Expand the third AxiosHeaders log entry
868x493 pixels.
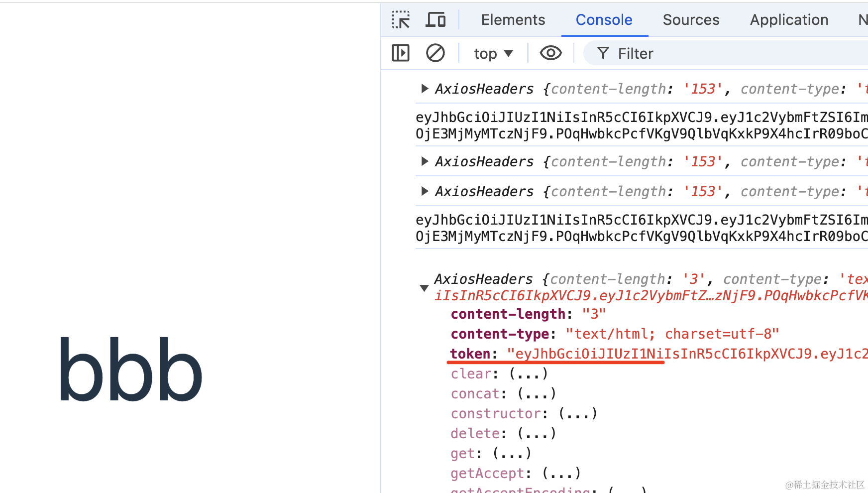click(x=424, y=191)
